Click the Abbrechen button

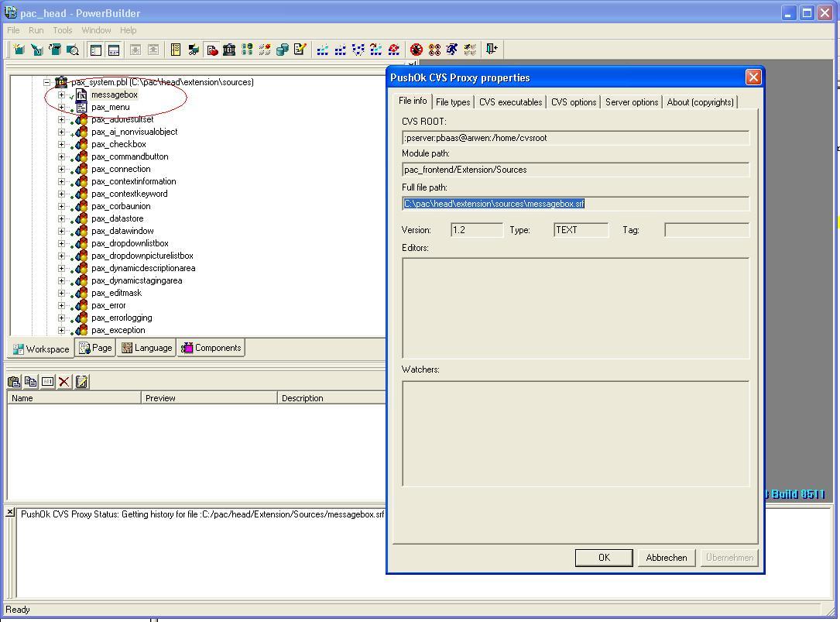pyautogui.click(x=666, y=558)
